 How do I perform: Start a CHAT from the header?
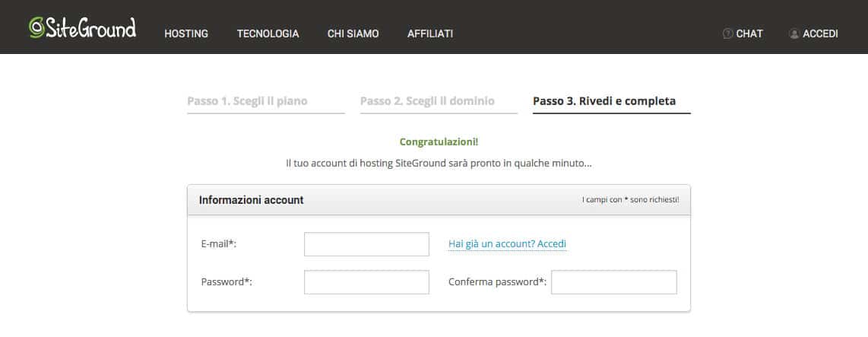[749, 33]
